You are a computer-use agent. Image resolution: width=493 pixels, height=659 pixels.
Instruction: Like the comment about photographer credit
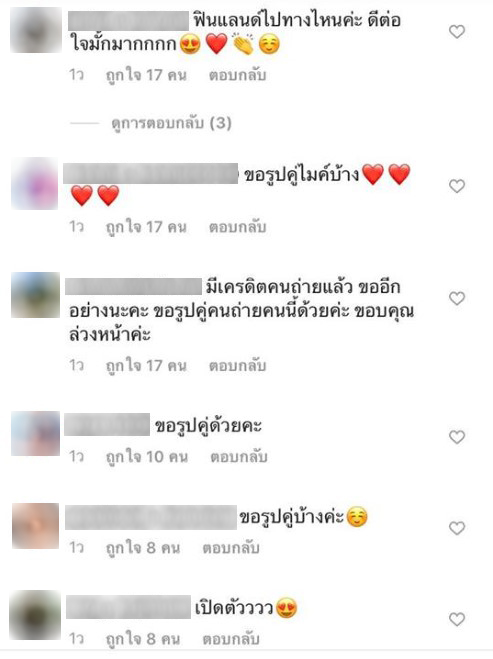pos(457,298)
